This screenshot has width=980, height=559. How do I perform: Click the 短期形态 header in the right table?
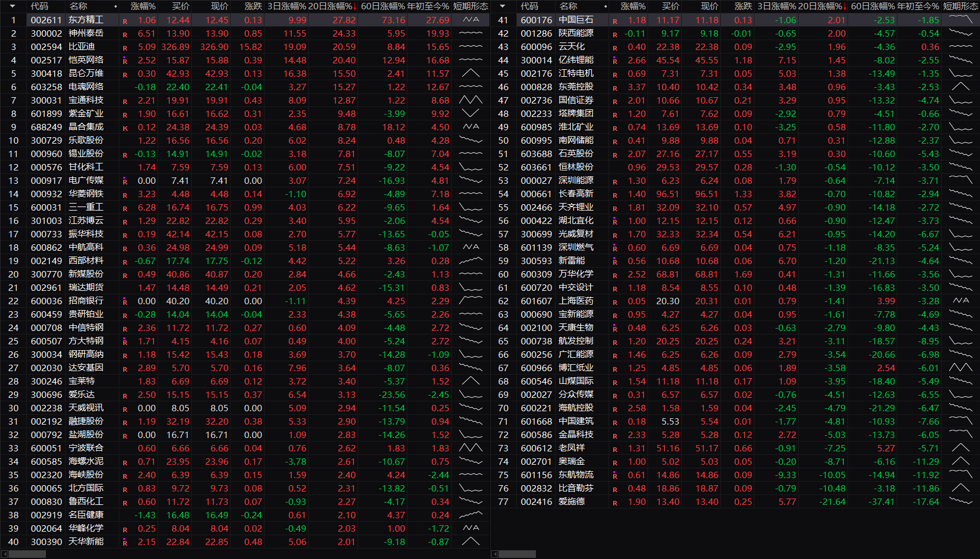tap(960, 6)
